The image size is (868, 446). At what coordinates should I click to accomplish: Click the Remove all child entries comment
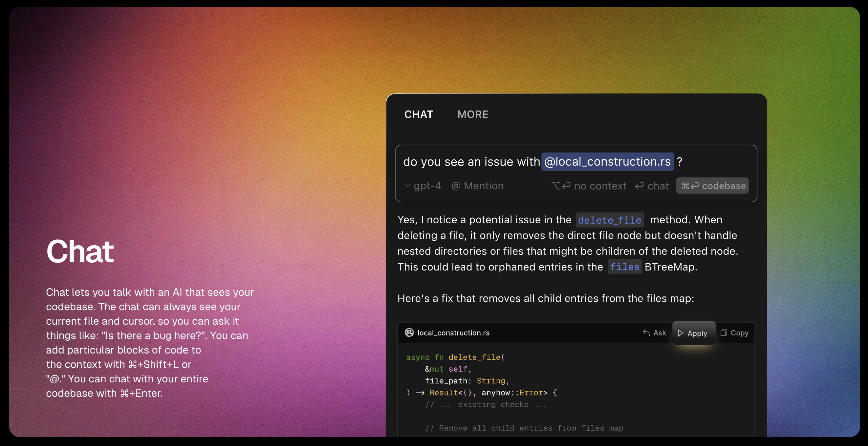(x=524, y=428)
